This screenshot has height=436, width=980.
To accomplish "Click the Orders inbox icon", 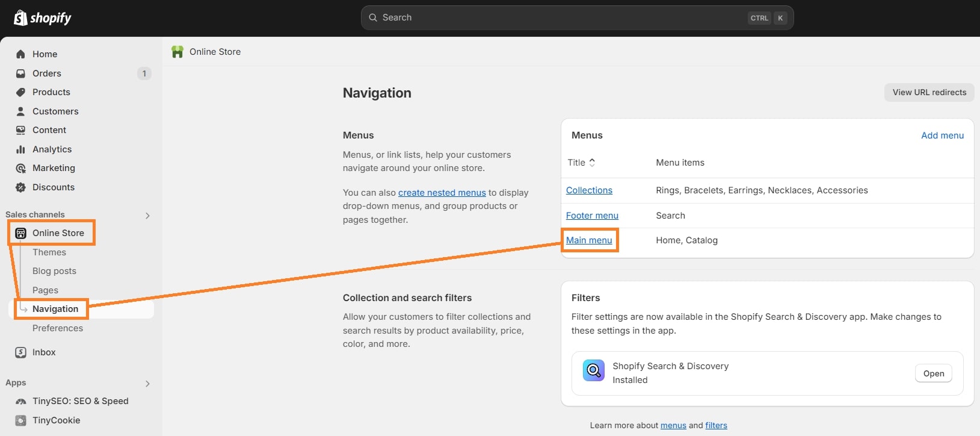I will tap(20, 73).
